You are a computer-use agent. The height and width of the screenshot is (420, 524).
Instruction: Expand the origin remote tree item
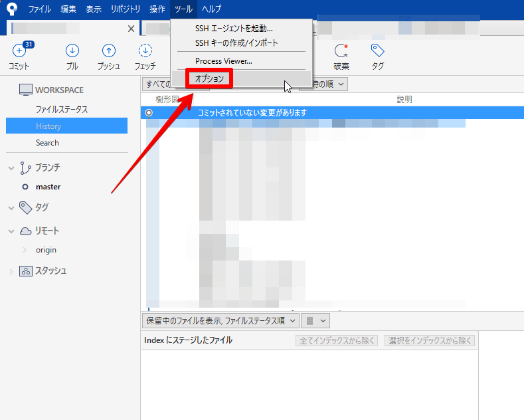25,250
